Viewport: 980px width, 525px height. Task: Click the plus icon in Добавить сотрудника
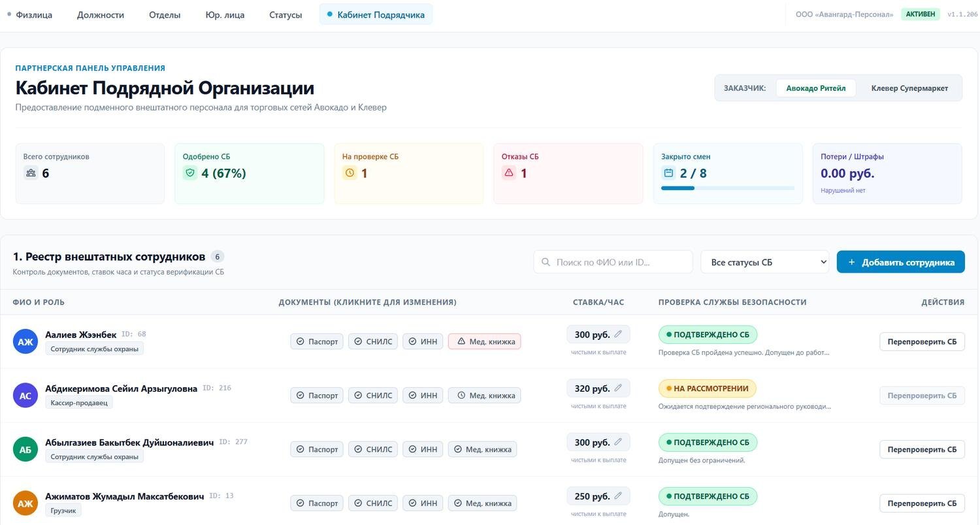tap(851, 262)
